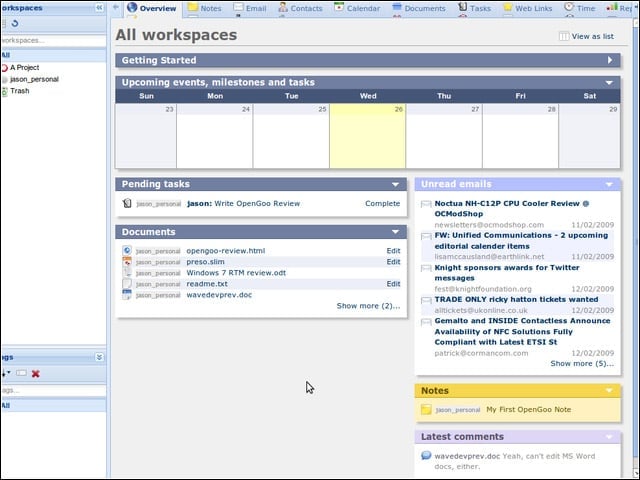Viewport: 640px width, 480px height.
Task: Switch to the Notes tab
Action: (204, 8)
